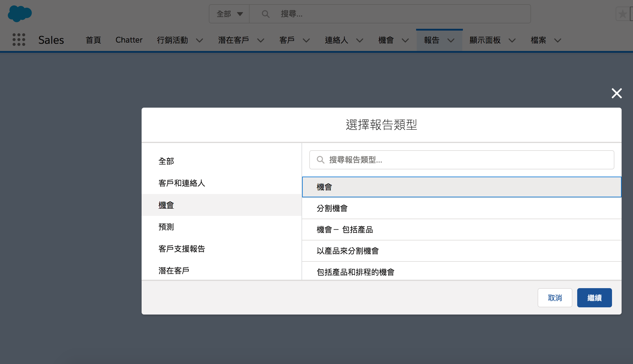Screen dimensions: 633x364
Task: Open the 潛在客戶 tab dropdown arrow
Action: tap(261, 40)
